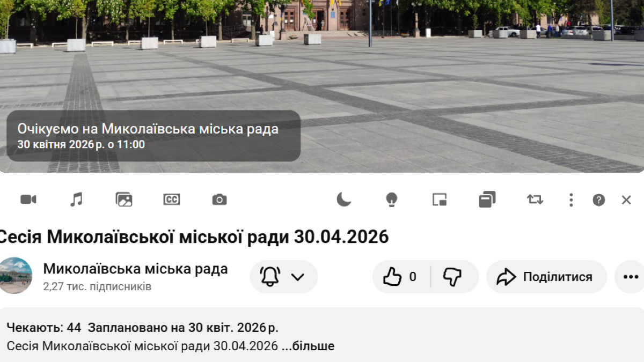Click the Поділитися share button
644x362 pixels.
[x=546, y=277]
